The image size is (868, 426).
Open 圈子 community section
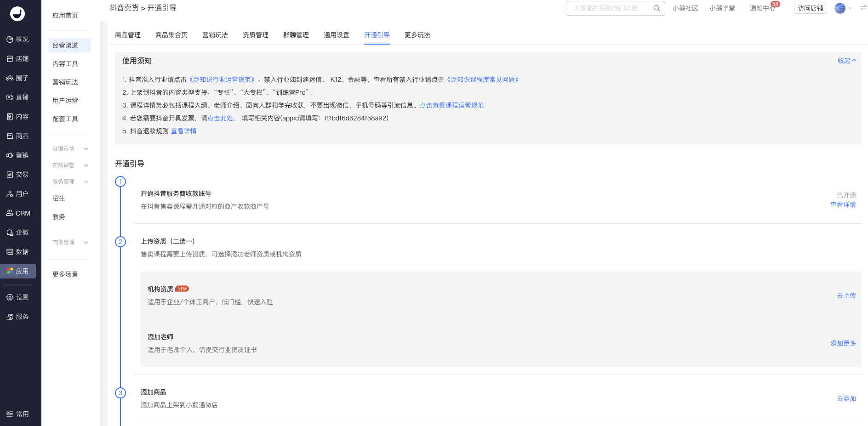click(x=18, y=78)
